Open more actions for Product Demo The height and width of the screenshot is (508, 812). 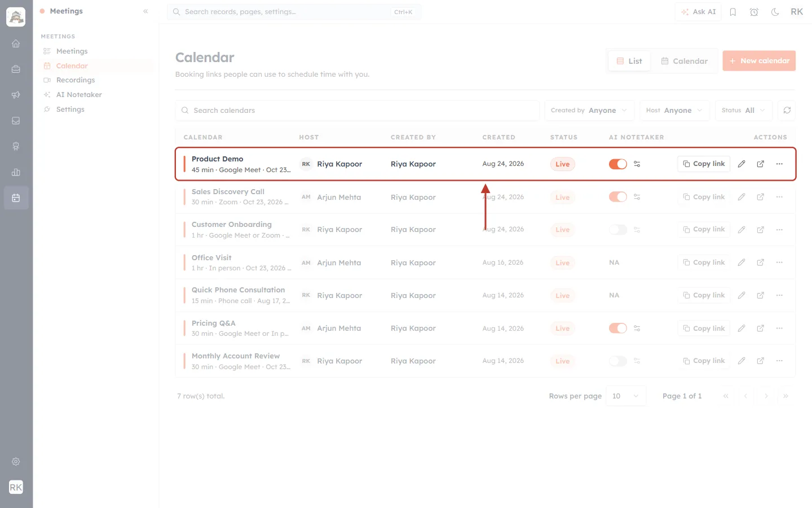[779, 164]
